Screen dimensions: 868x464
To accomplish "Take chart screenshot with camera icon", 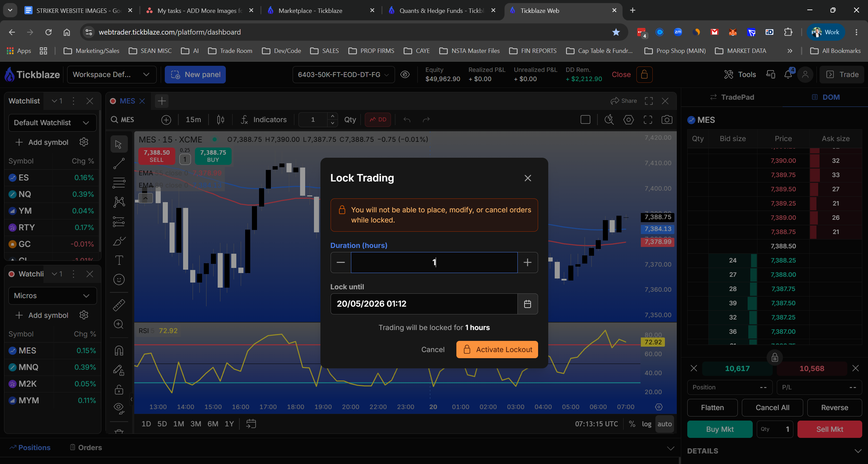I will point(667,120).
